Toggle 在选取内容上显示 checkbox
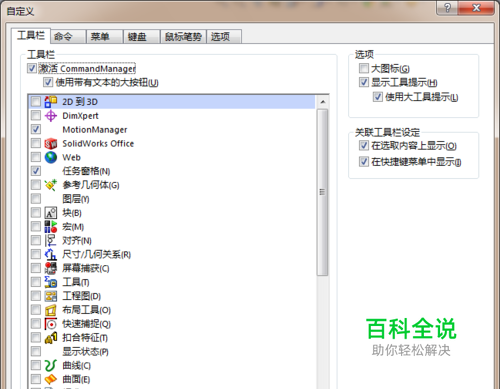Viewport: 500px width, 389px height. (364, 145)
